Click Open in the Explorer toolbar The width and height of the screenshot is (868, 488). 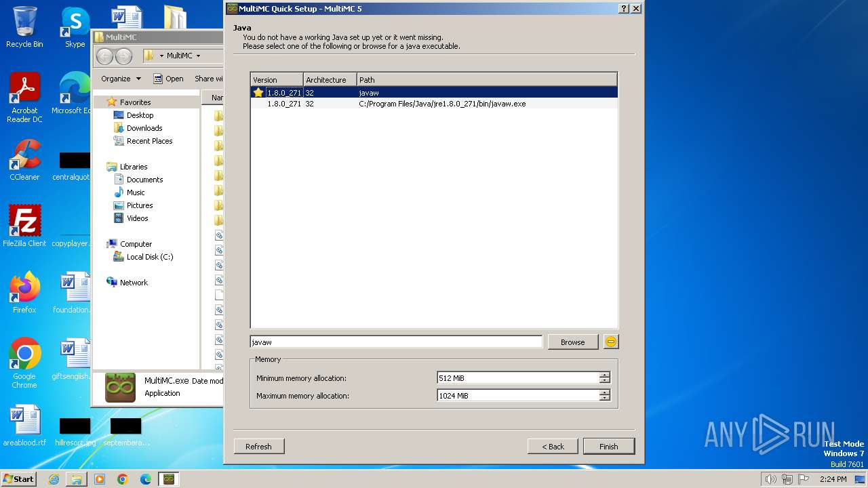point(168,79)
